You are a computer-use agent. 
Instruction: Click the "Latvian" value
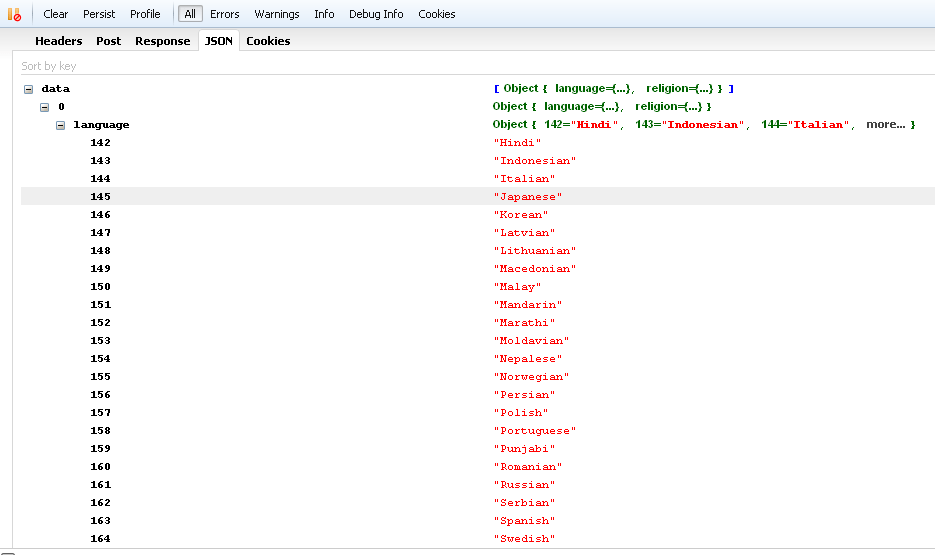coord(524,232)
